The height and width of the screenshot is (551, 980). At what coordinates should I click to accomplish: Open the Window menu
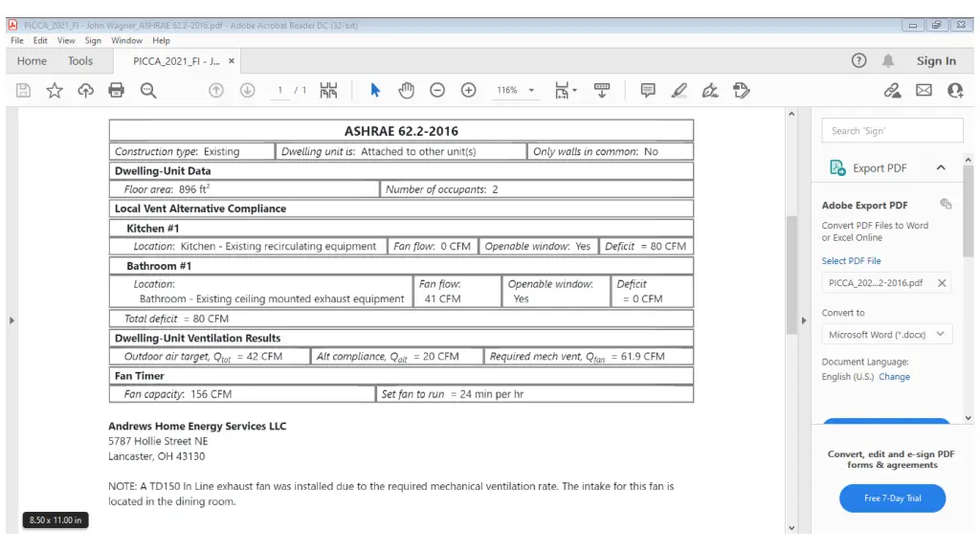coord(126,40)
